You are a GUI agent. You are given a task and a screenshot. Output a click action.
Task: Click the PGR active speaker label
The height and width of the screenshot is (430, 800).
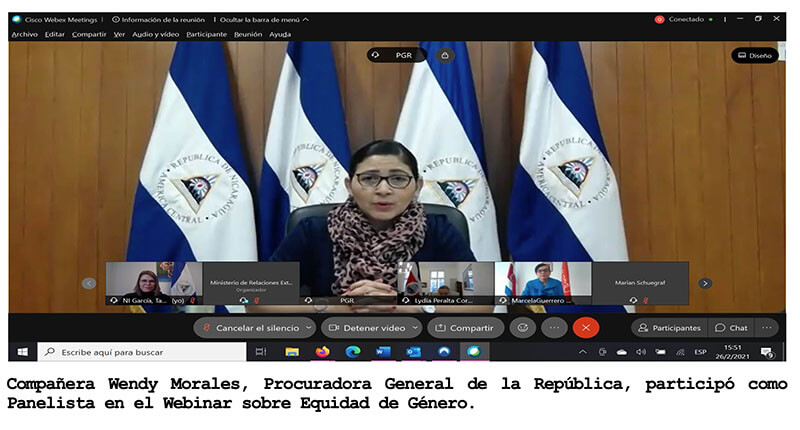[x=397, y=55]
